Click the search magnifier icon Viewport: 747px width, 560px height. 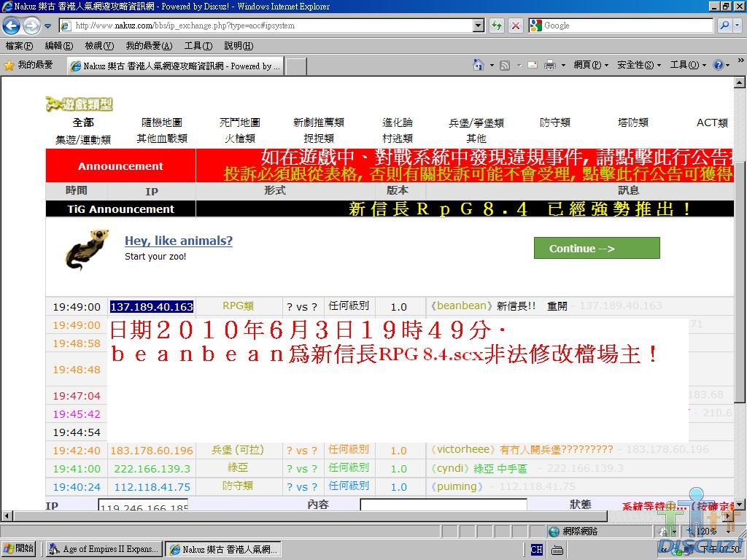click(724, 26)
